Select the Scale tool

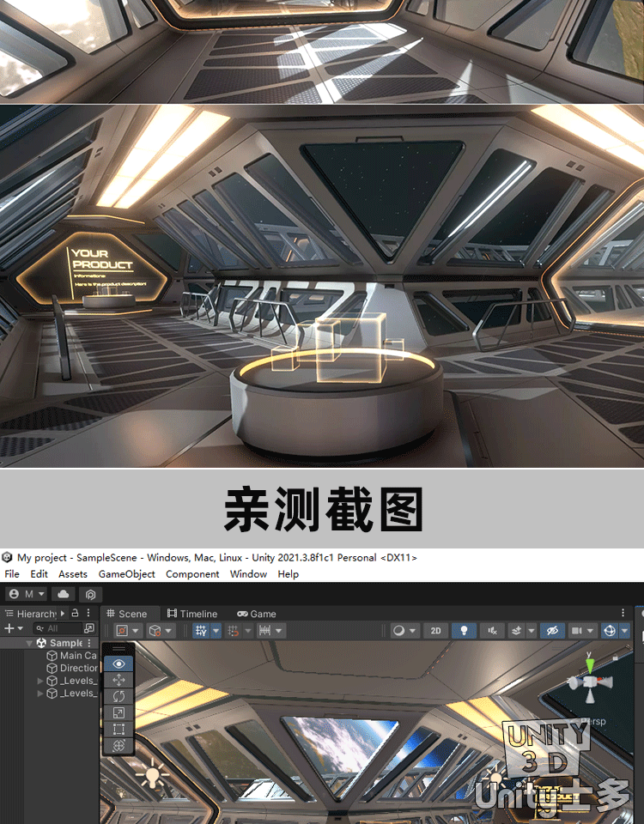118,712
